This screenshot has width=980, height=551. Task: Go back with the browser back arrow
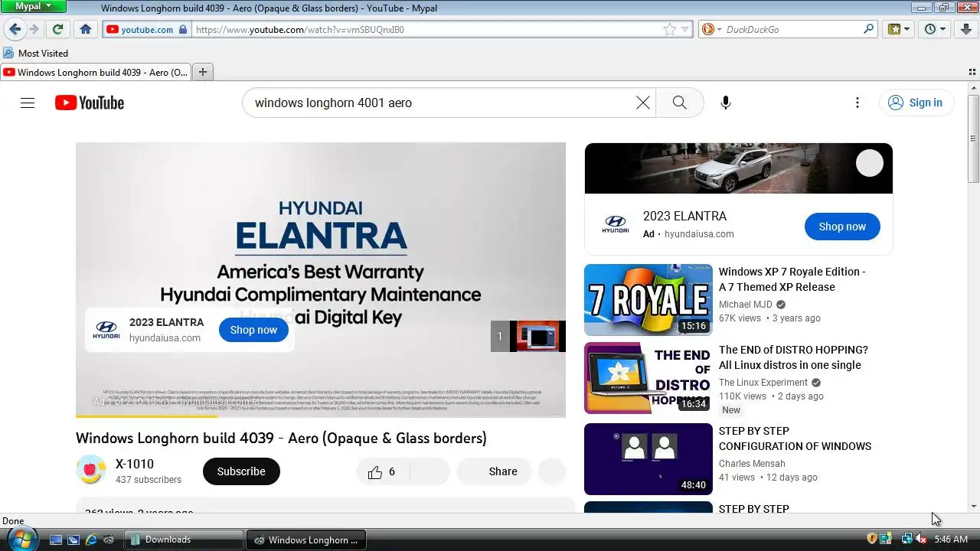click(x=15, y=29)
